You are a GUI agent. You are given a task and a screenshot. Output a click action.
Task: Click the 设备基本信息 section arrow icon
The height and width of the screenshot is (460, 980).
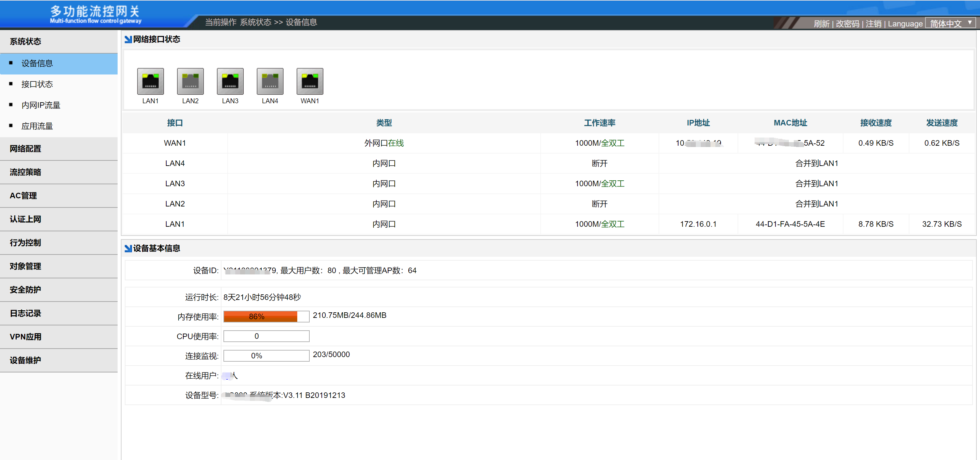pyautogui.click(x=128, y=248)
